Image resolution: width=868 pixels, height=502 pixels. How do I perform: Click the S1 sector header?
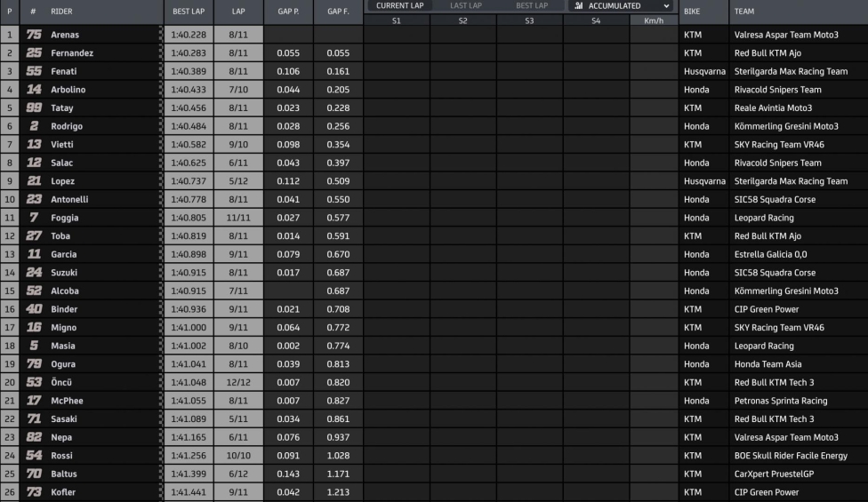click(x=397, y=20)
